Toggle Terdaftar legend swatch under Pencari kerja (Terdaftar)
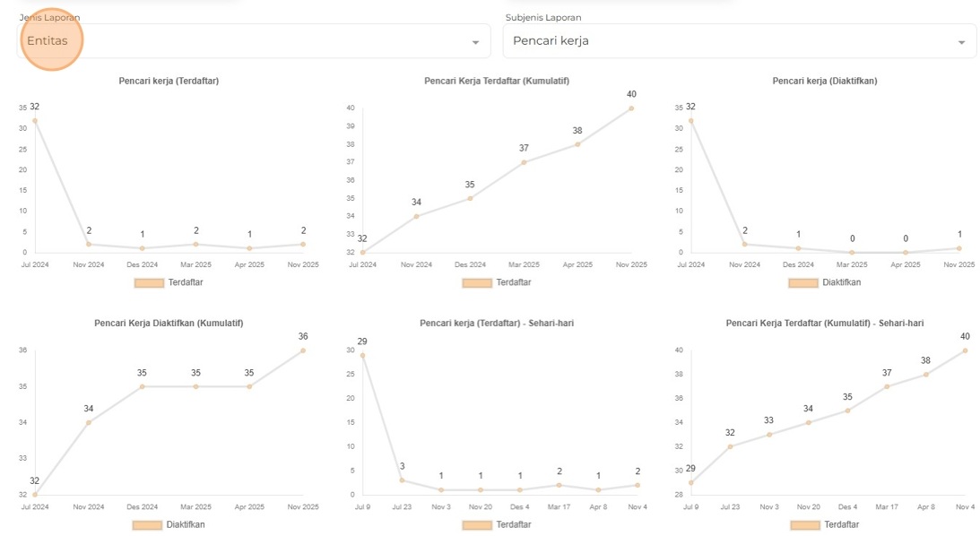 click(x=149, y=282)
